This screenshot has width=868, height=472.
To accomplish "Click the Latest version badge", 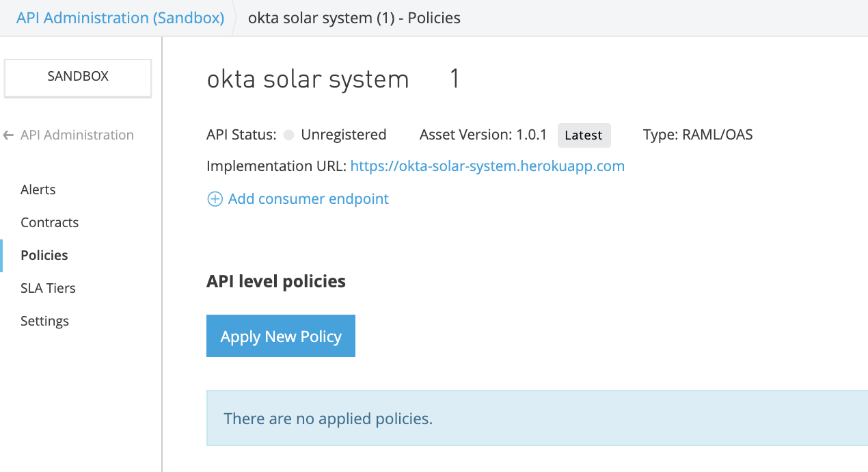I will click(x=584, y=135).
